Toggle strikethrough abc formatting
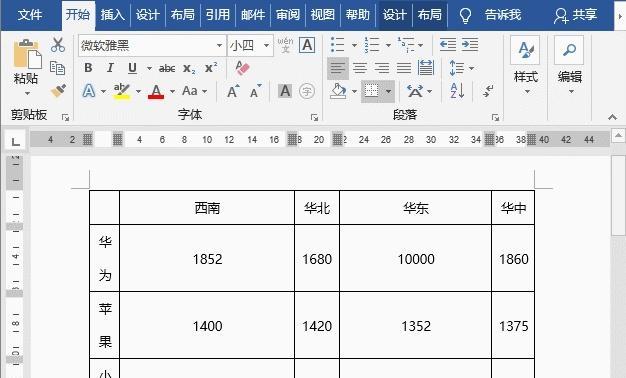626x378 pixels. click(167, 69)
